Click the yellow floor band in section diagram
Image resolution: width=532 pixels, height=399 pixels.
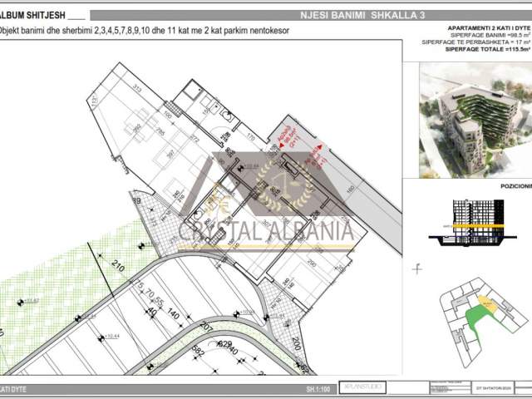(479, 226)
